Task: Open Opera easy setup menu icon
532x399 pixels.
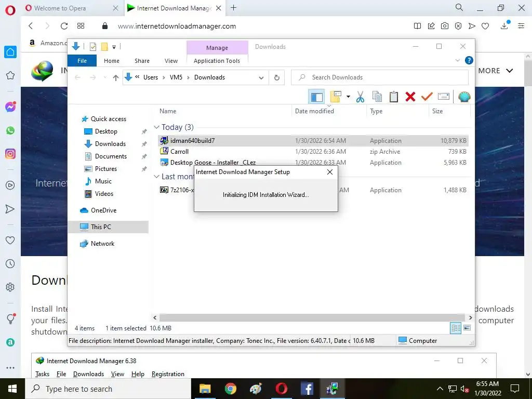Action: (521, 26)
